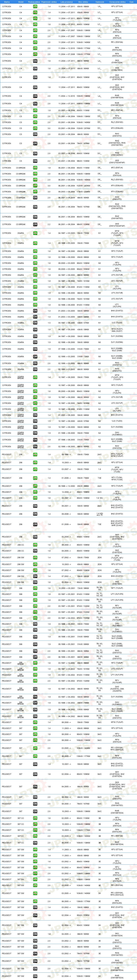
Task: Select the NFT (TU5JP) engine code cell
Action: click(x=117, y=588)
